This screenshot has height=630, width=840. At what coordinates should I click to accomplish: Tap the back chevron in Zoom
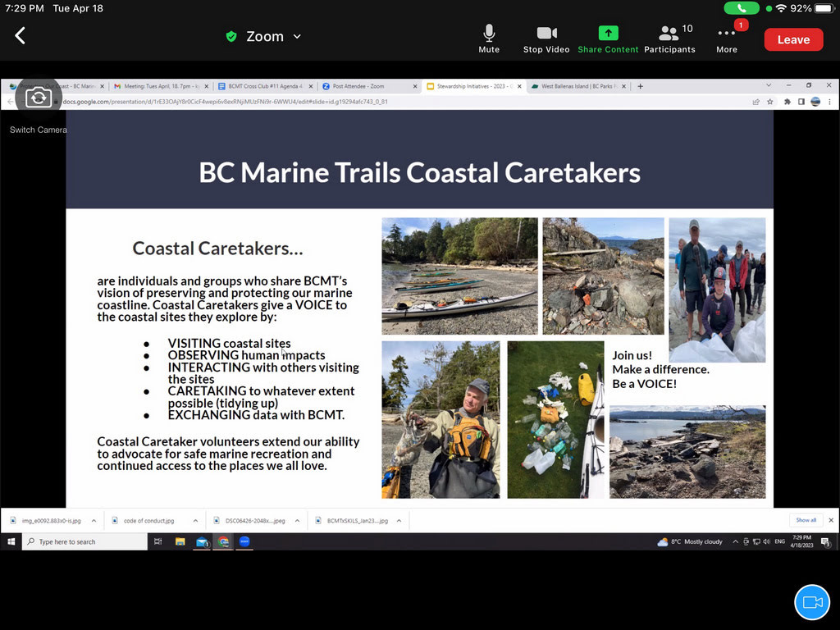[21, 36]
